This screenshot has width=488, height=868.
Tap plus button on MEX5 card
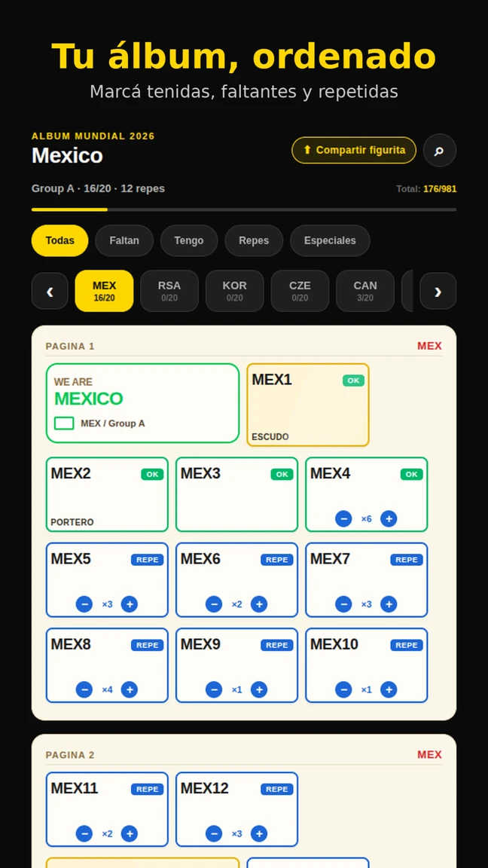click(x=130, y=604)
